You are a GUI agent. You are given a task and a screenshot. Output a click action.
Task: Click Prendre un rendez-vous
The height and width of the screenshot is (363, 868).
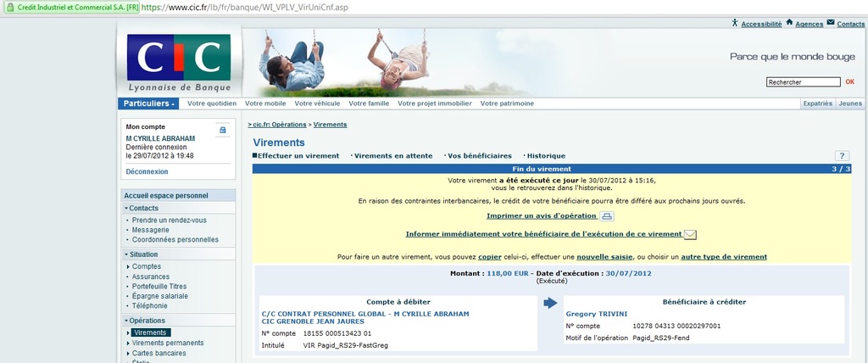point(169,220)
